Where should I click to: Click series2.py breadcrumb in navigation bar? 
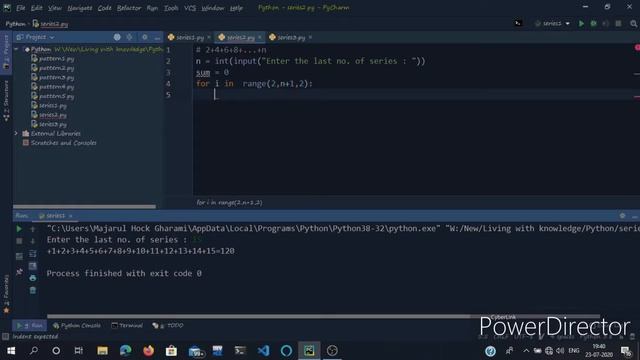point(50,24)
